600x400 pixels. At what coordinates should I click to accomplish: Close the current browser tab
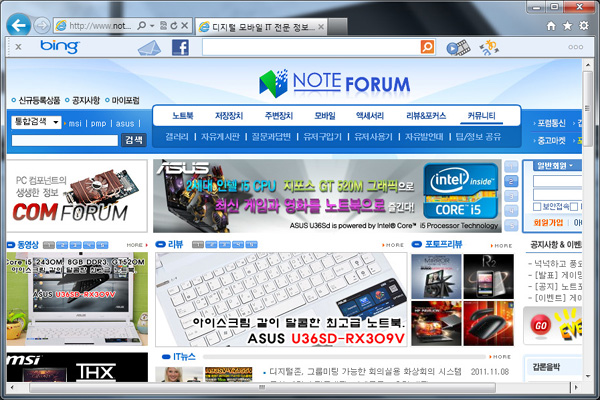tap(321, 27)
